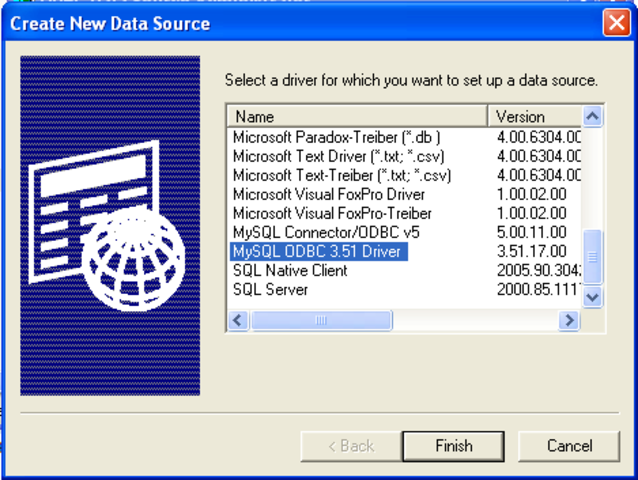Screen dimensions: 638x480
Task: Click the horizontal scrollbar thumb
Action: pos(321,320)
